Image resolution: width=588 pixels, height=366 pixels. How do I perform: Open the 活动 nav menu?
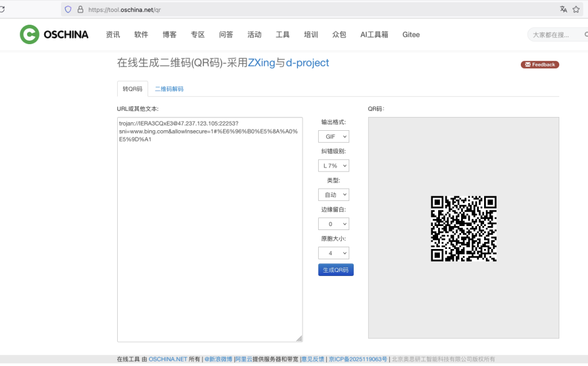[x=254, y=34]
